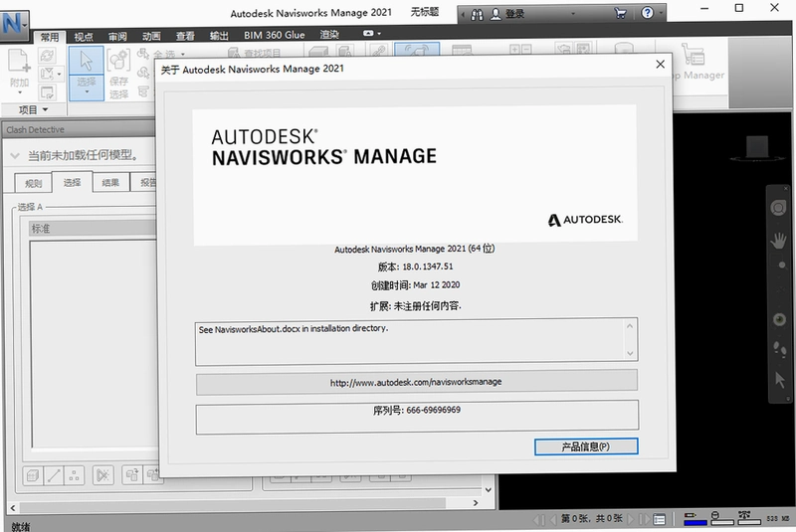
Task: Click the self-intersect icon in Clash Detective
Action: pyautogui.click(x=103, y=475)
